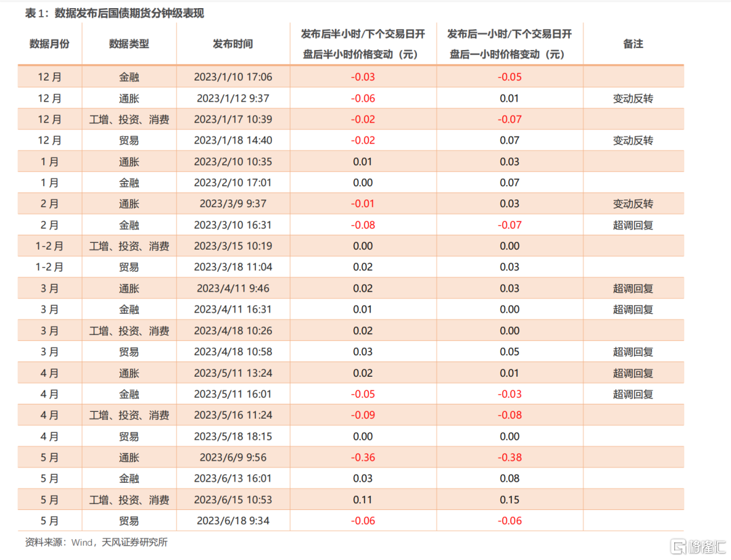The image size is (731, 560).
Task: Select '12月' in the 2023/1/10 row
Action: pos(49,77)
